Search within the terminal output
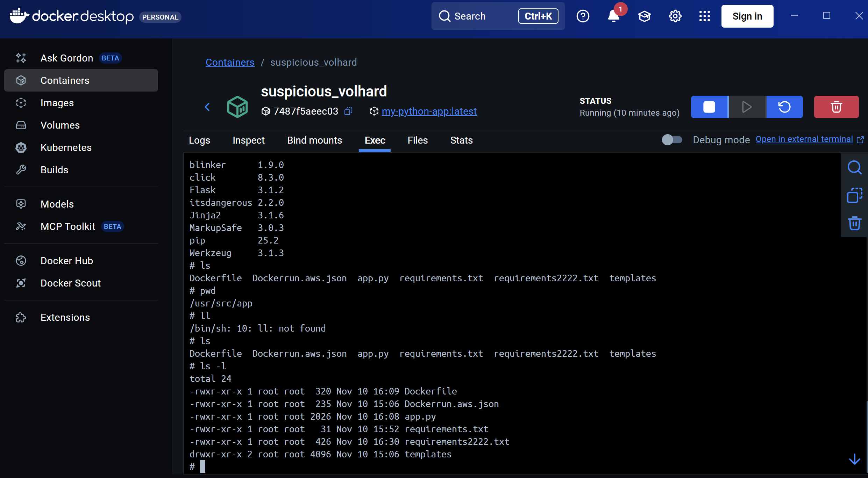The width and height of the screenshot is (868, 478). click(854, 167)
